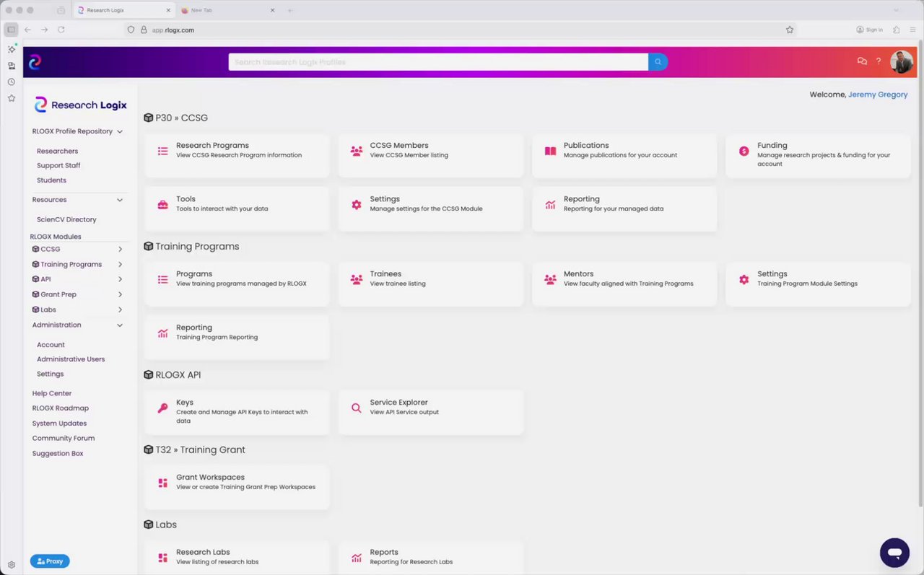
Task: Click the Publications book icon
Action: 550,152
